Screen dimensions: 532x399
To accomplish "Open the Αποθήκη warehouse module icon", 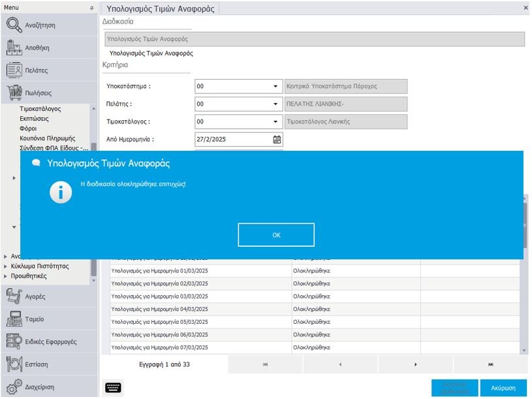I will [x=14, y=48].
